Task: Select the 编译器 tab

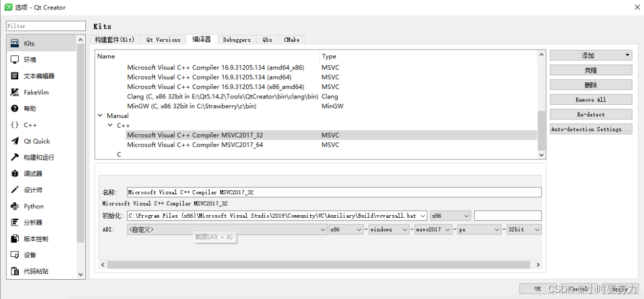Action: (201, 39)
